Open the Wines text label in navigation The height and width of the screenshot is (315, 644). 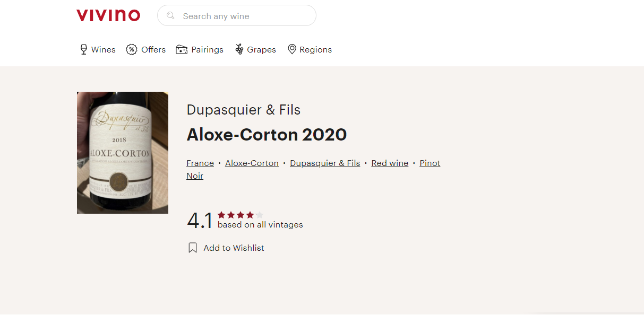tap(104, 50)
